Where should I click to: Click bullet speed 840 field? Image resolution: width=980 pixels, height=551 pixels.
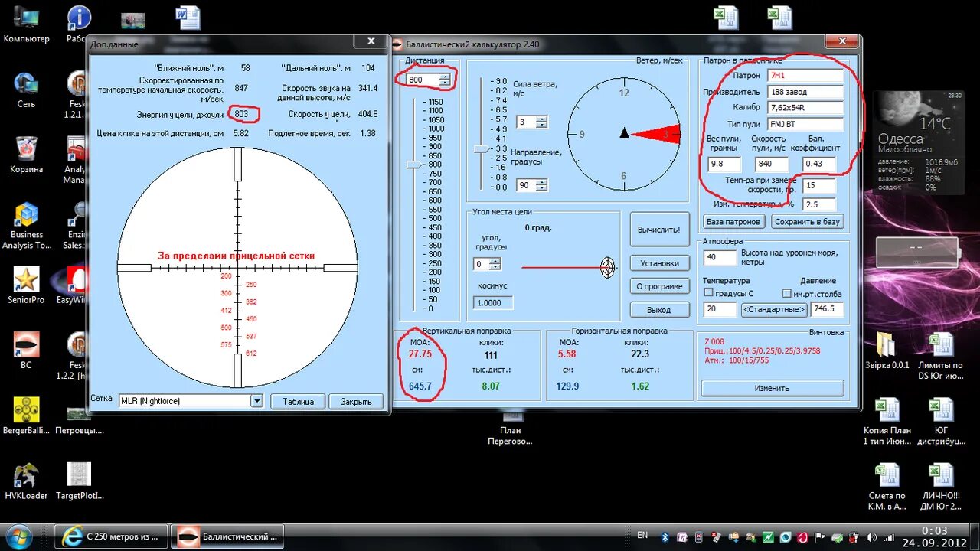(773, 164)
